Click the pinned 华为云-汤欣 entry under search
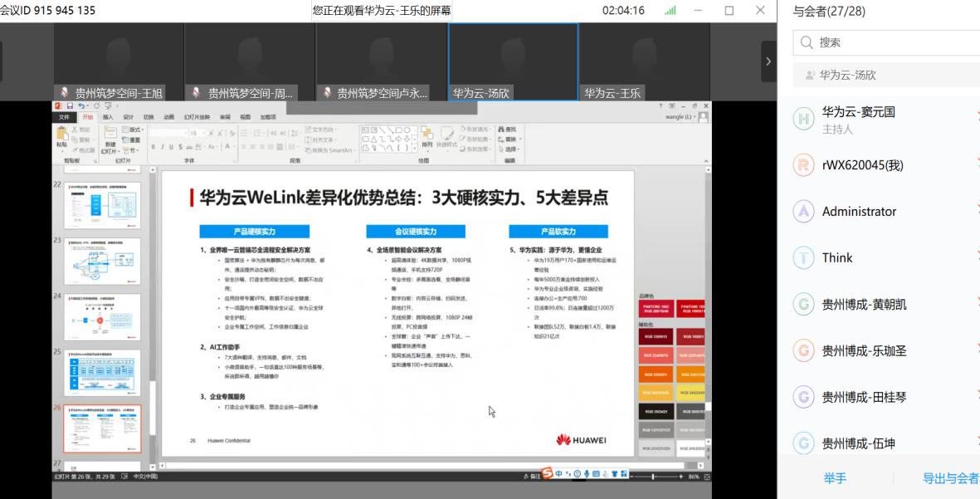The image size is (980, 499). (886, 75)
